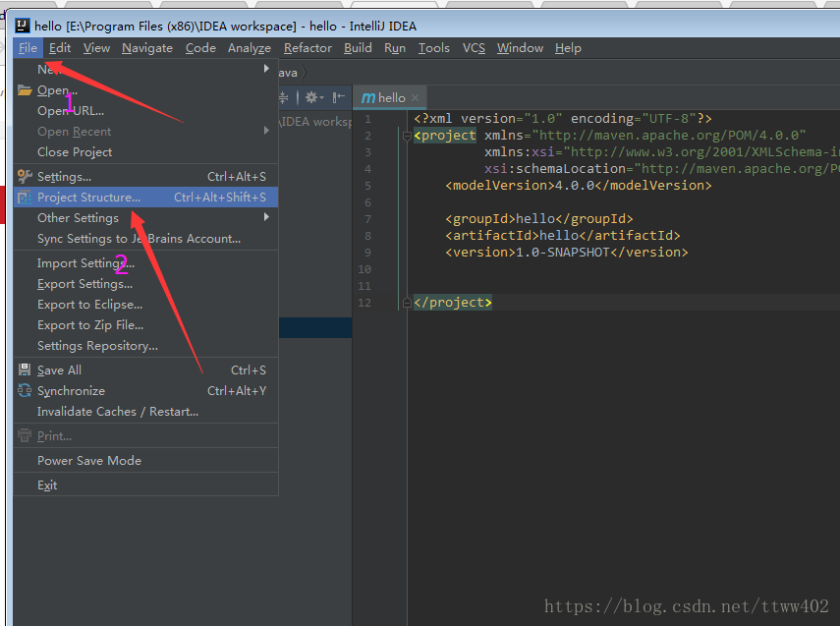Open the Tools menu

[433, 48]
